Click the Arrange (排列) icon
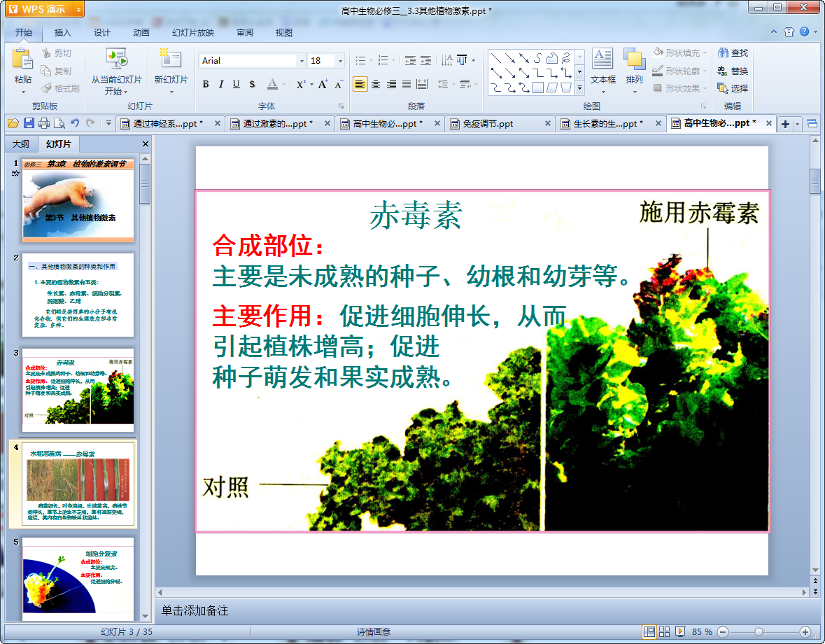825x644 pixels. 635,58
